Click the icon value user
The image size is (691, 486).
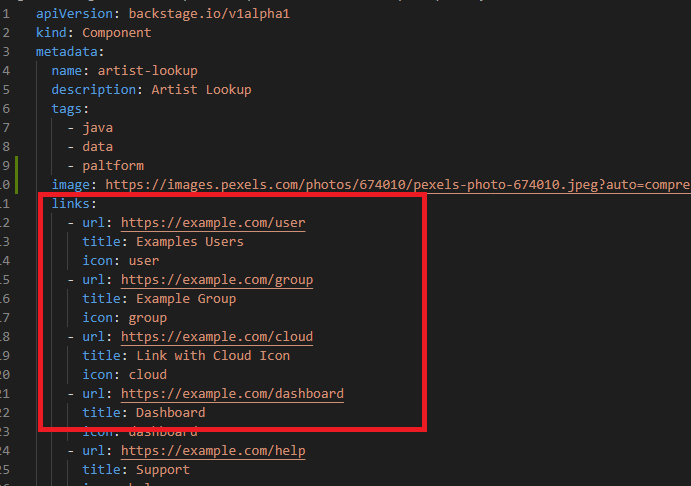(x=144, y=260)
